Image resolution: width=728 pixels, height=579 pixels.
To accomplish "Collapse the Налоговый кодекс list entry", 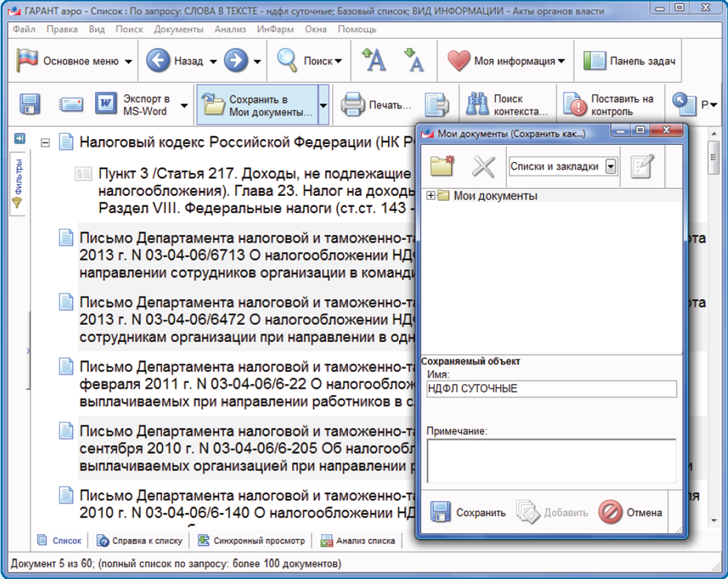I will click(46, 143).
